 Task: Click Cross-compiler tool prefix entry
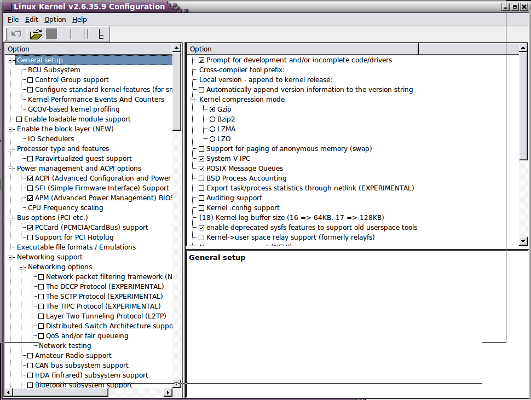tap(242, 70)
